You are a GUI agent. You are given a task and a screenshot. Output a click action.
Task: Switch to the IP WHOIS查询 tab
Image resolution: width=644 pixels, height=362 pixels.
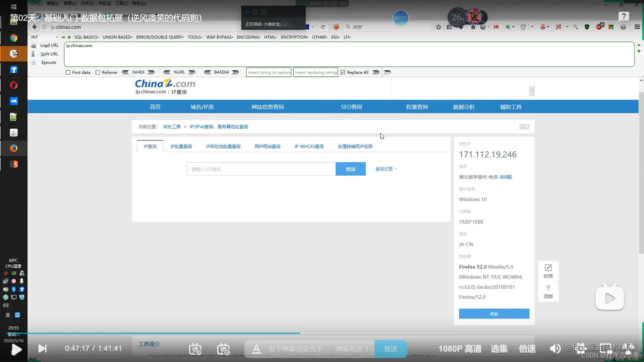(x=309, y=146)
